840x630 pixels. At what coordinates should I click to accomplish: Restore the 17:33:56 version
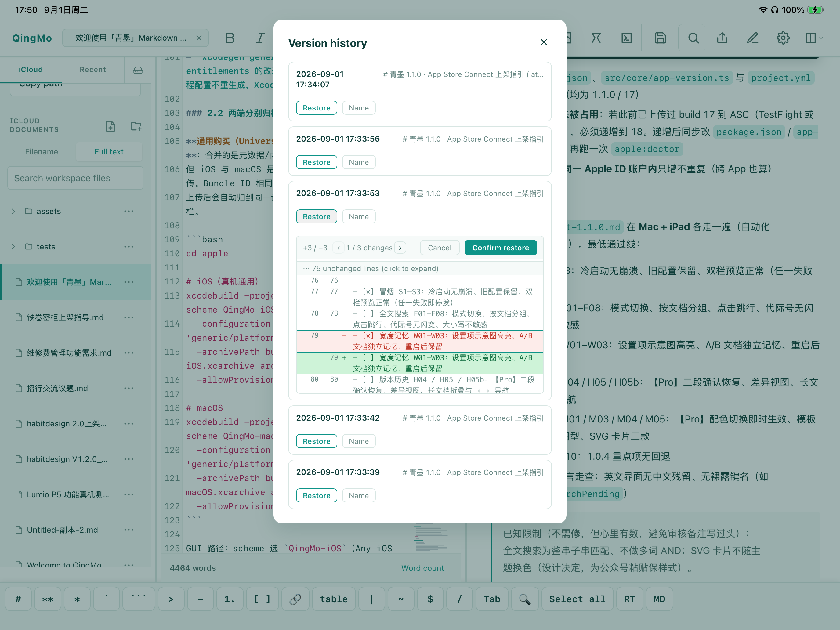coord(316,162)
